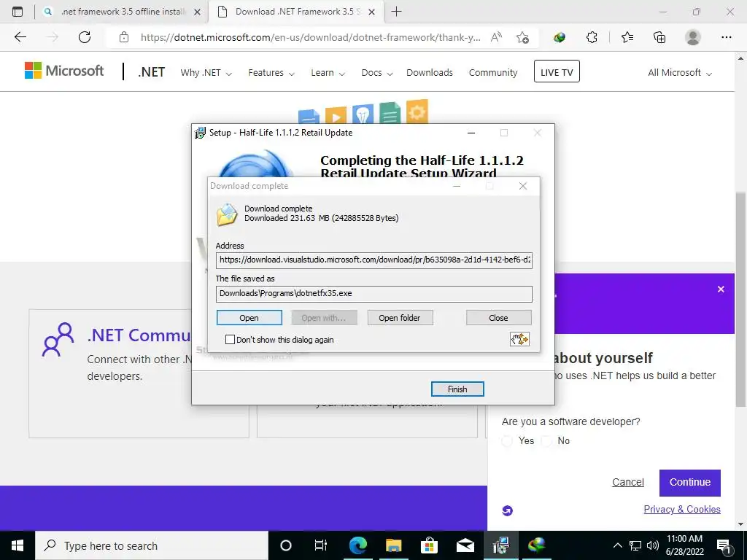Click the Microsoft logo
The width and height of the screenshot is (747, 560).
click(64, 71)
